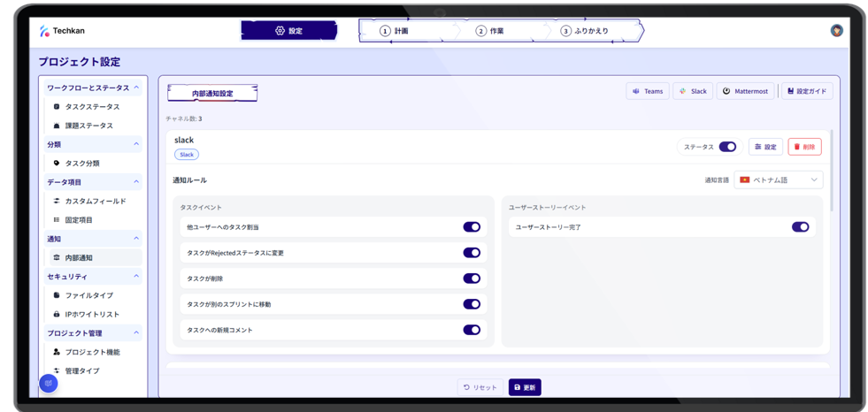Image resolution: width=868 pixels, height=412 pixels.
Task: Collapse the データ項目 sidebar section
Action: (x=137, y=182)
